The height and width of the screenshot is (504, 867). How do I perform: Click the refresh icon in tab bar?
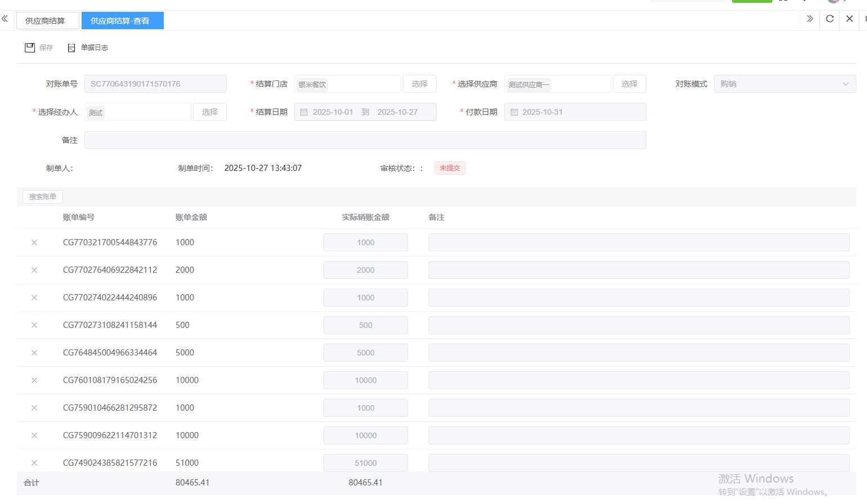829,19
